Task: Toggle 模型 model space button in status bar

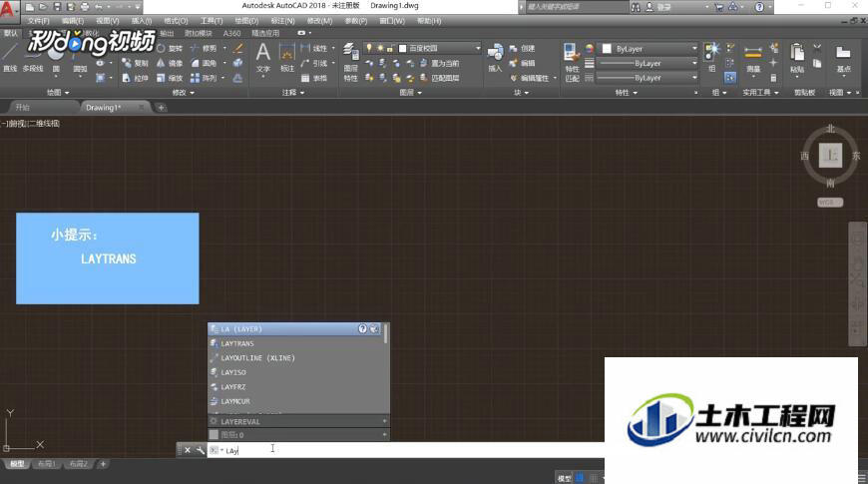Action: point(564,478)
